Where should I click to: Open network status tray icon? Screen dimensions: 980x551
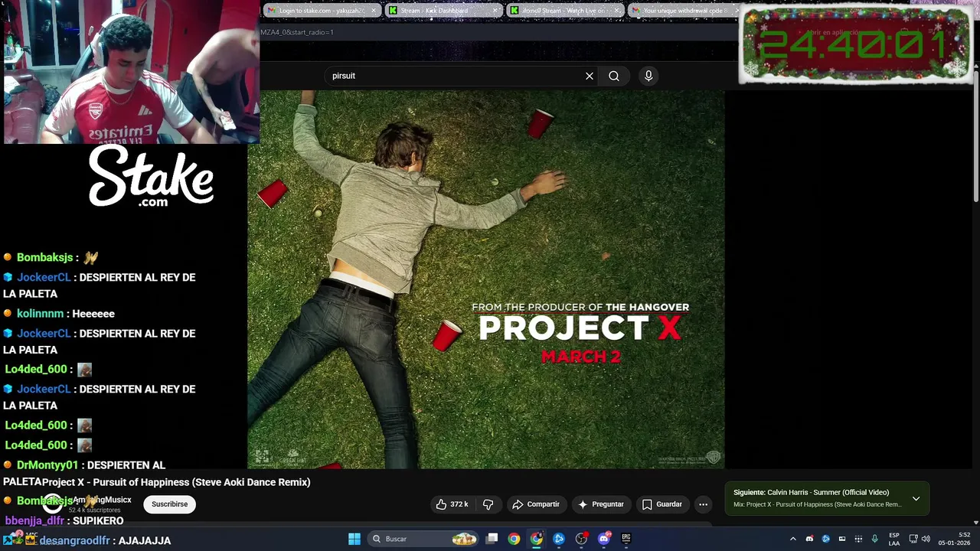913,539
